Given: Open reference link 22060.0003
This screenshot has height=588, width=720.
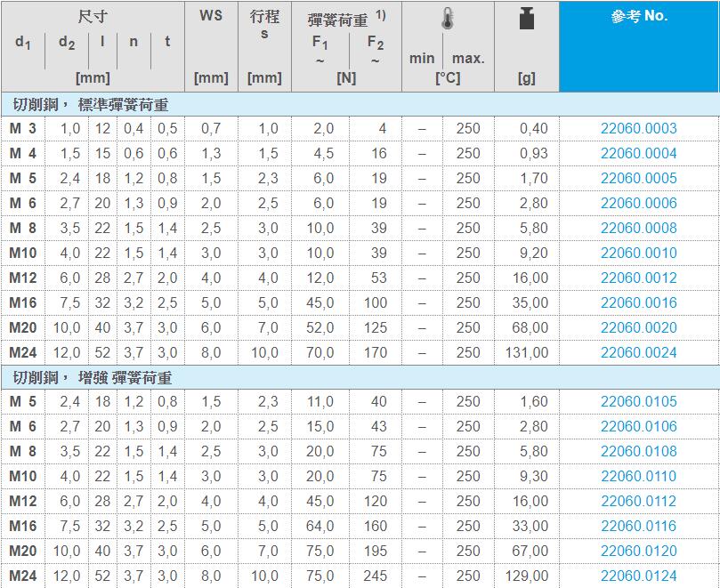Looking at the screenshot, I should [638, 128].
